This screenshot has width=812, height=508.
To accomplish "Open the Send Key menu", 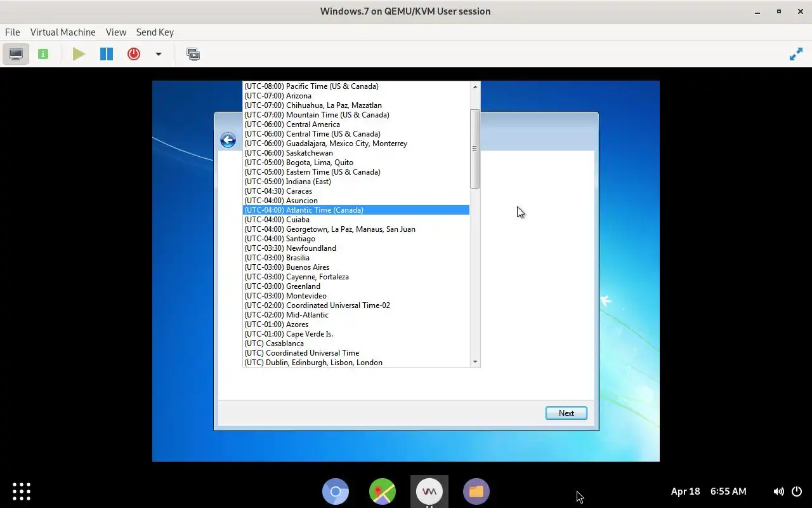I will pyautogui.click(x=155, y=32).
